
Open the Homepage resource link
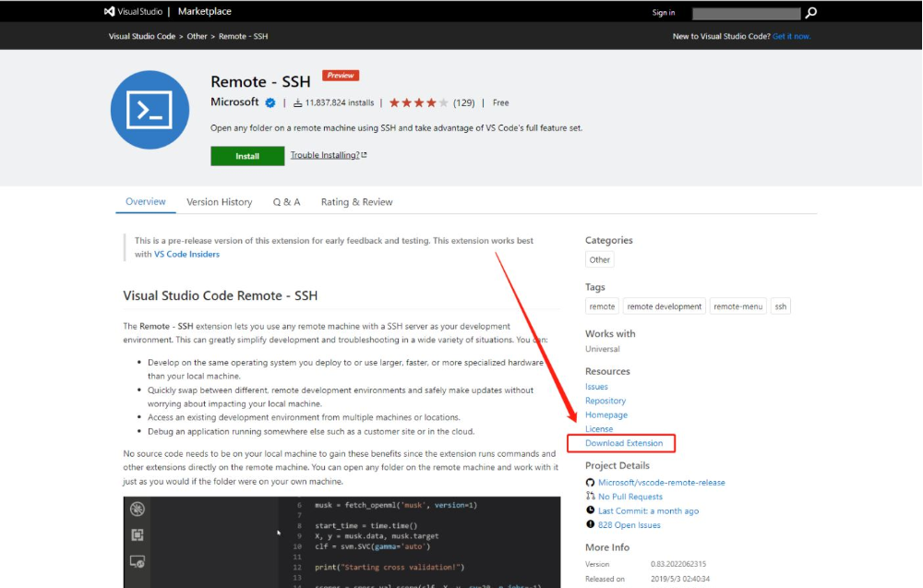(606, 414)
